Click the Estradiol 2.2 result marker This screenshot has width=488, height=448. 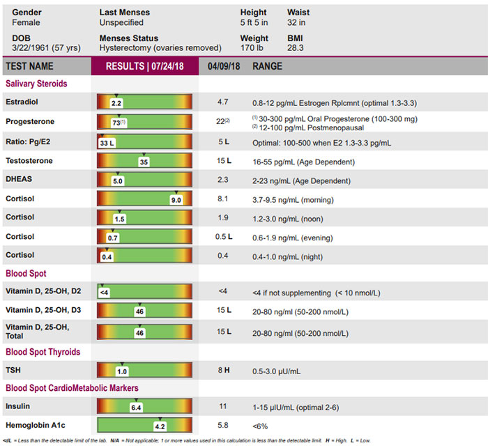pos(116,103)
